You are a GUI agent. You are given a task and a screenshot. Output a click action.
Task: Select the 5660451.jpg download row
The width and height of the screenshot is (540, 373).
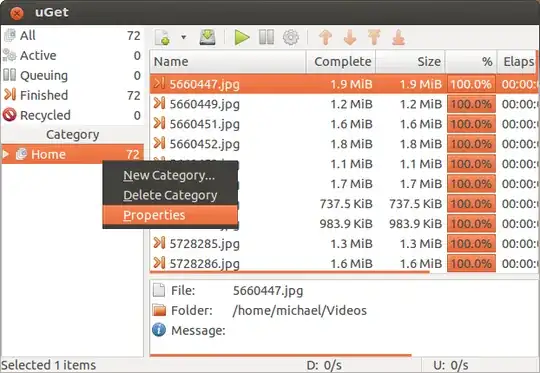[343, 124]
